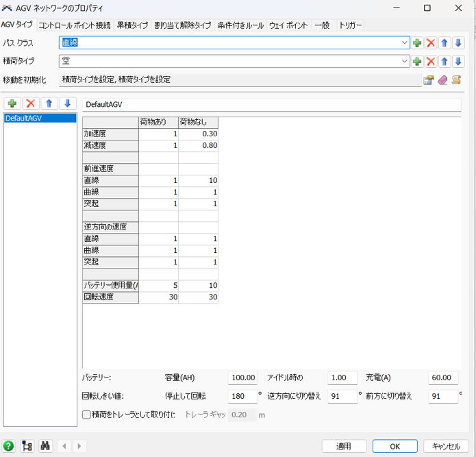Move path class down with arrow icon
The width and height of the screenshot is (476, 457).
pos(458,42)
